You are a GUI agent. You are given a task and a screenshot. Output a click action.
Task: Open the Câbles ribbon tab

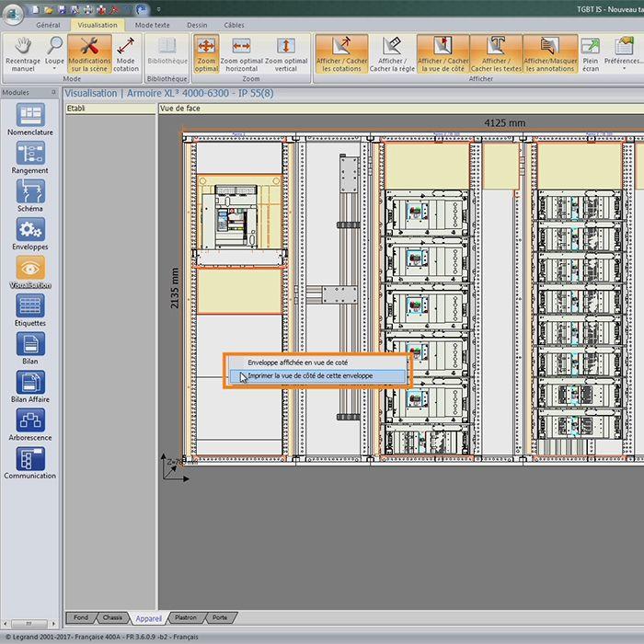234,25
